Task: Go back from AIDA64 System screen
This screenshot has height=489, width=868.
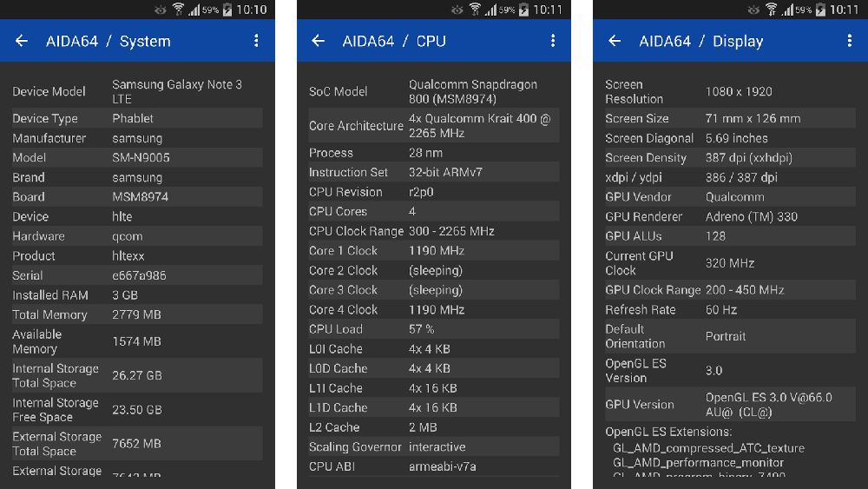Action: pos(22,41)
